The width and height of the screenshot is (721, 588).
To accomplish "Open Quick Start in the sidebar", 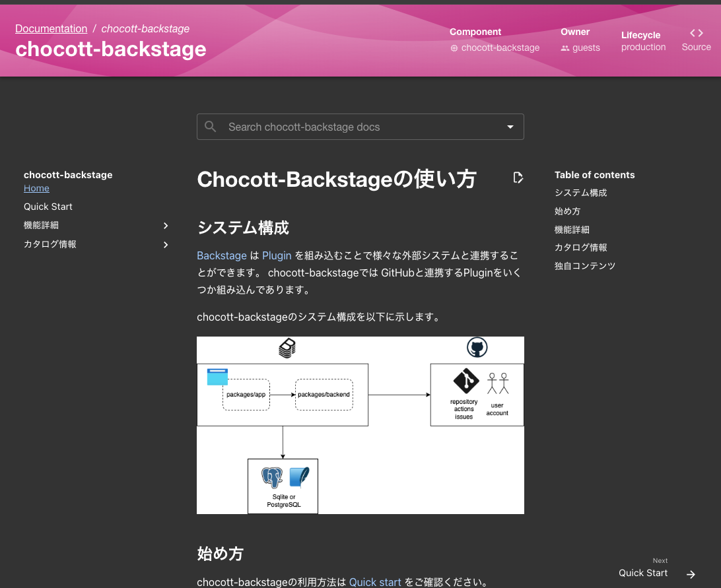I will pyautogui.click(x=48, y=207).
